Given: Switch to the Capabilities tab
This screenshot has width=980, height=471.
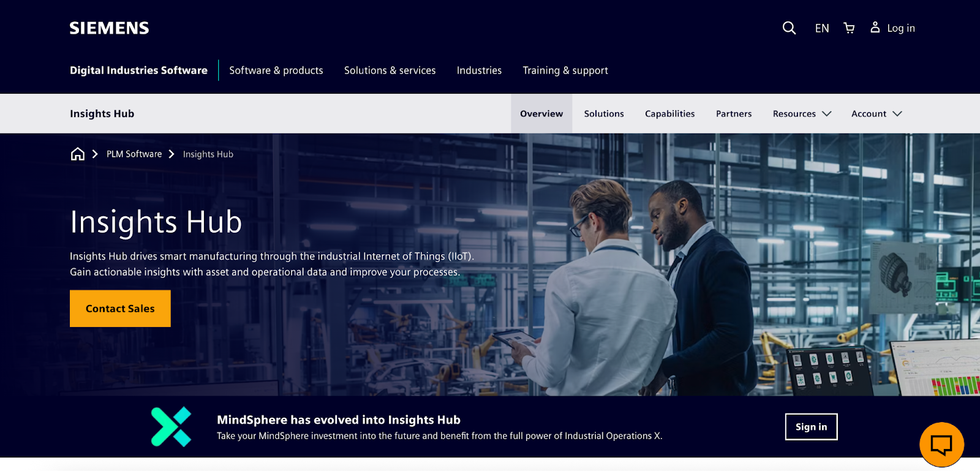Looking at the screenshot, I should pyautogui.click(x=670, y=114).
